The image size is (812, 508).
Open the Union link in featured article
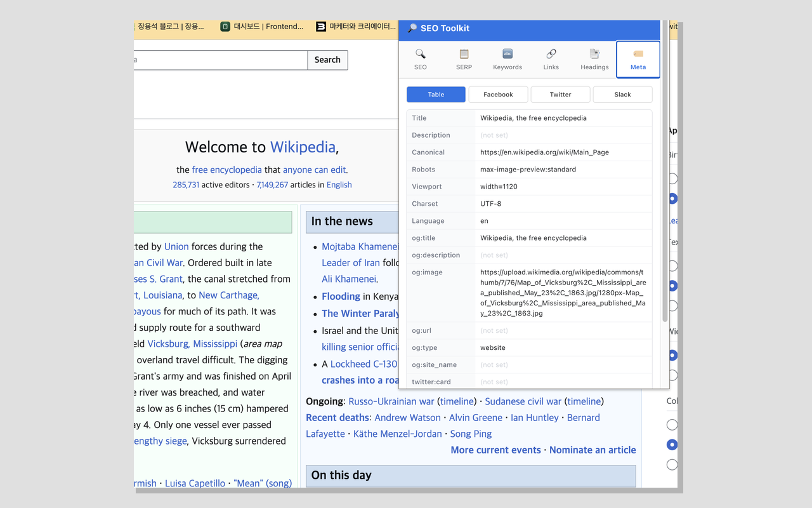point(176,246)
